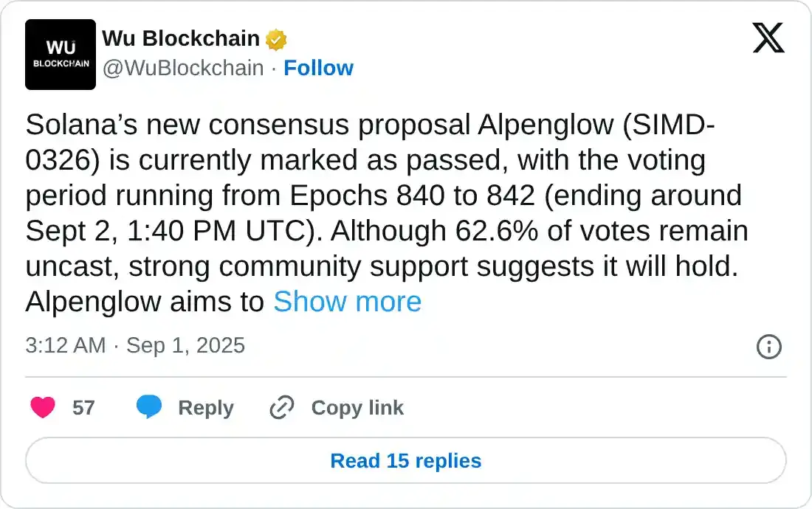Open the tweet info circle icon
The image size is (812, 509).
click(x=769, y=346)
